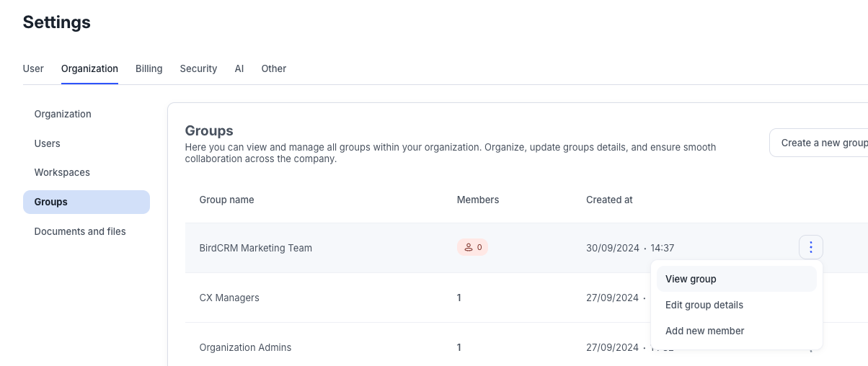Screen dimensions: 868x366
Task: Click the zero members badge icon
Action: pyautogui.click(x=472, y=248)
